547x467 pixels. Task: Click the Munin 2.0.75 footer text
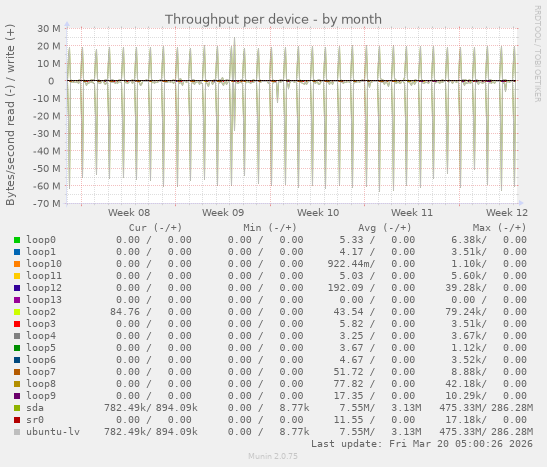pos(273,456)
